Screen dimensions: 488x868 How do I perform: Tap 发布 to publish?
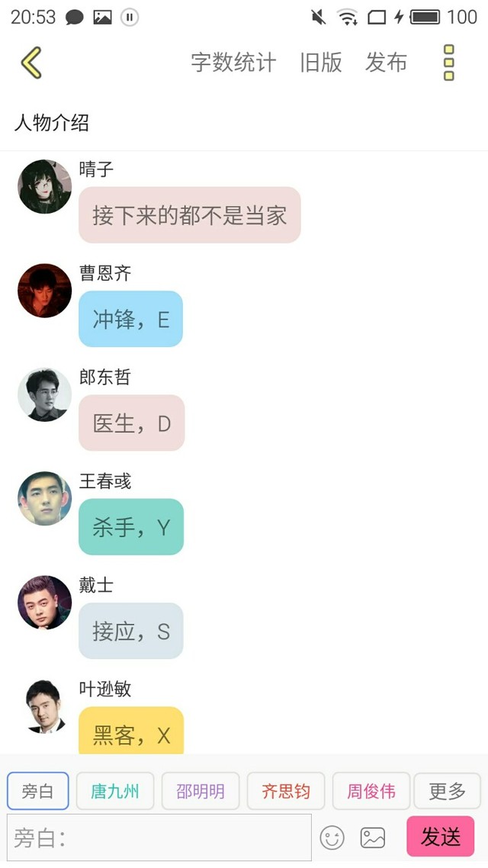[x=386, y=63]
